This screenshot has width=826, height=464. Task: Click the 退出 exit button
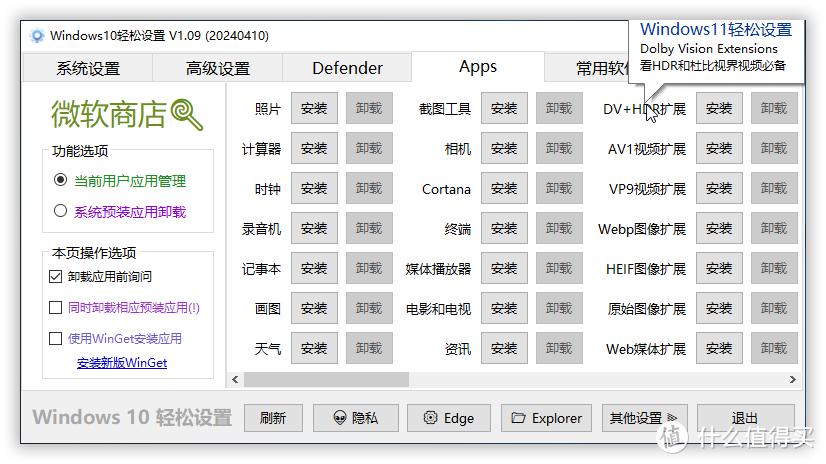click(x=745, y=418)
